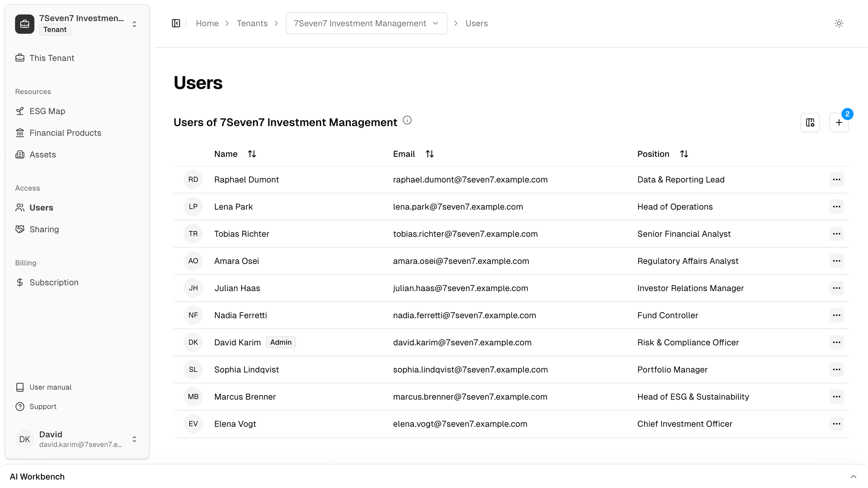Click julian.haas@7seven7.example.com email
Viewport: 868px width, 488px height.
(460, 288)
